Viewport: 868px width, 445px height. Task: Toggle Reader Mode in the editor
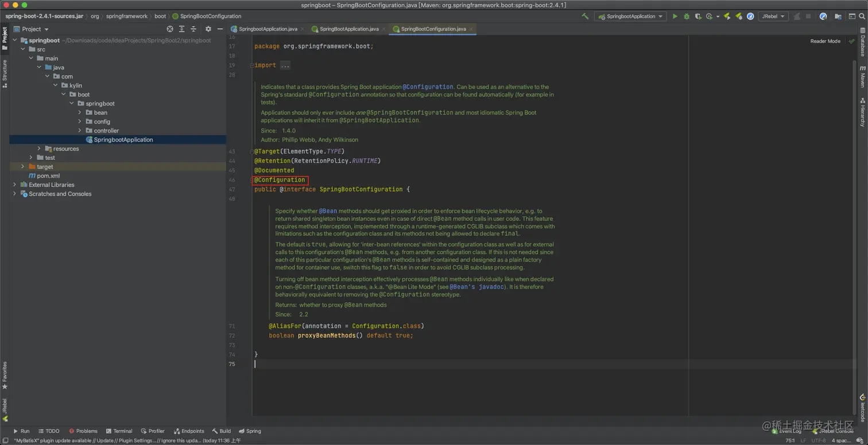tap(825, 41)
